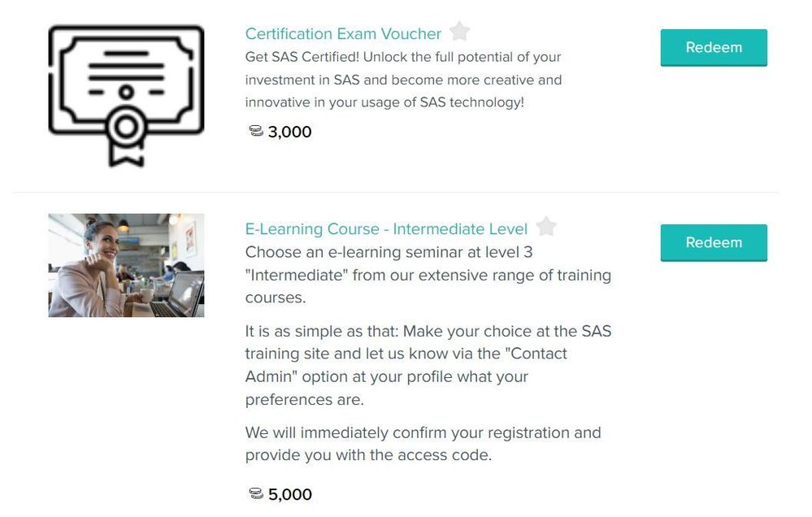The width and height of the screenshot is (812, 517).
Task: Click the 5,000 points cost
Action: (290, 494)
